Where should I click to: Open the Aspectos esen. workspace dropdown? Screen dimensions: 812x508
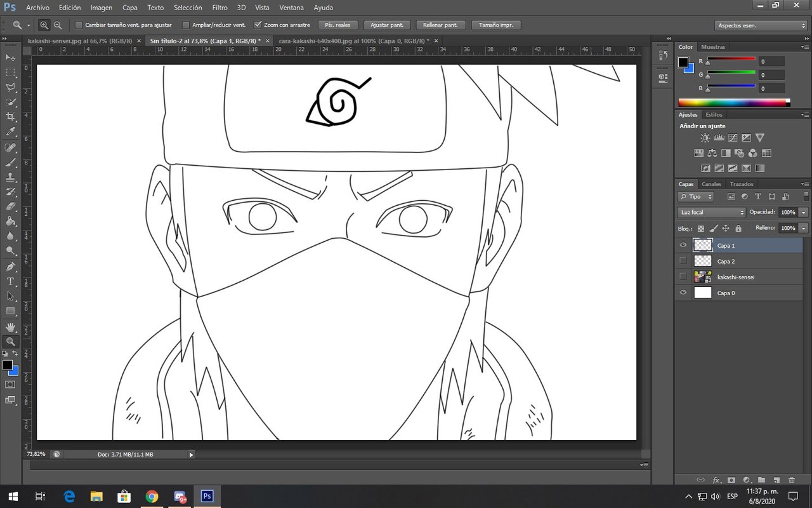coord(761,25)
